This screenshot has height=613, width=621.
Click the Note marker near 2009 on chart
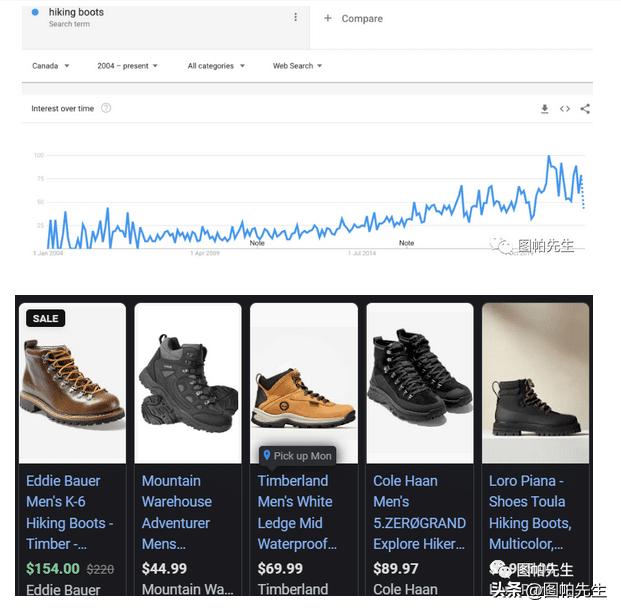(x=257, y=243)
